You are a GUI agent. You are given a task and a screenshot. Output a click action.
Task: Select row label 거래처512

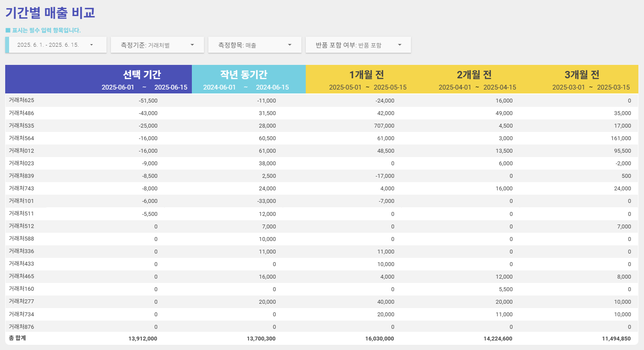pos(21,226)
